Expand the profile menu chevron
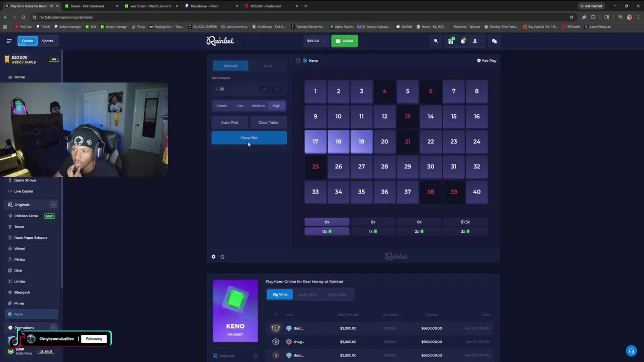The height and width of the screenshot is (362, 644). [x=481, y=41]
